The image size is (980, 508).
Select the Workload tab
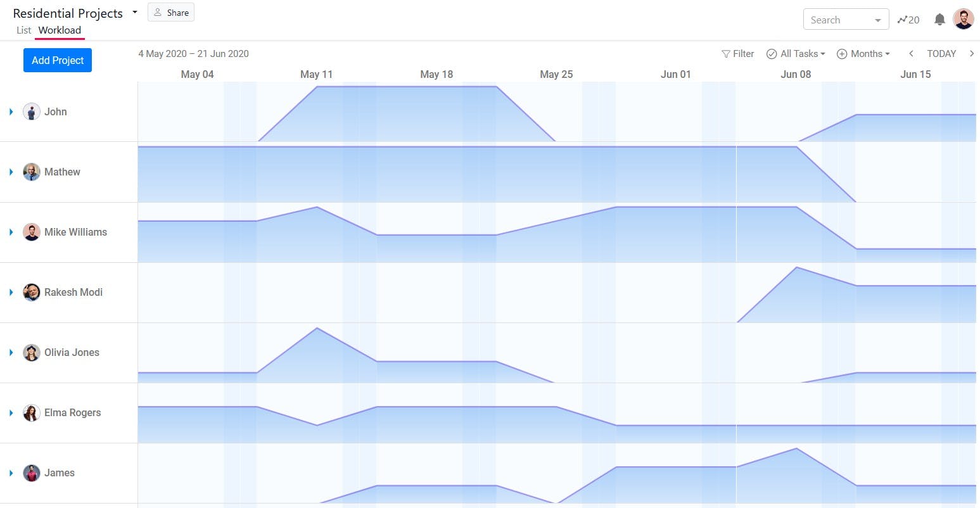[x=60, y=30]
